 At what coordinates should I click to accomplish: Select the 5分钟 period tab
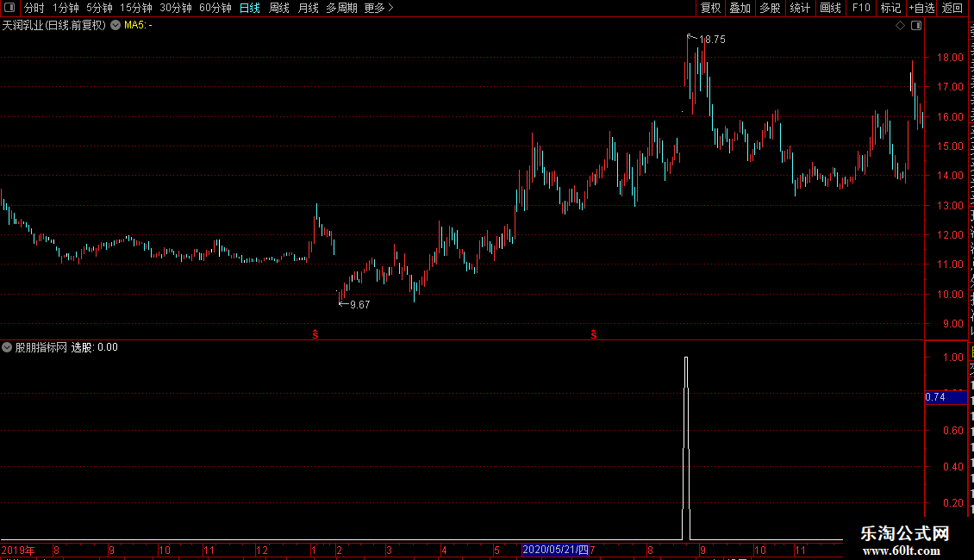99,8
